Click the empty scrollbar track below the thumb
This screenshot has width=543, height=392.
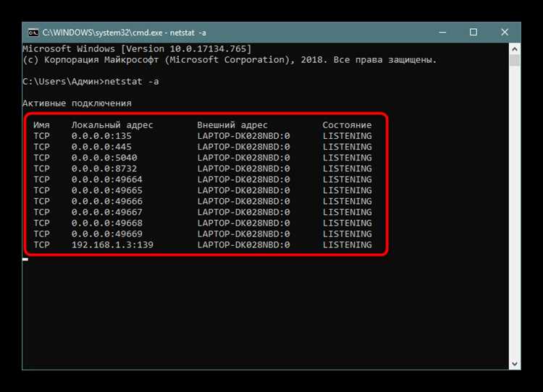pos(515,212)
